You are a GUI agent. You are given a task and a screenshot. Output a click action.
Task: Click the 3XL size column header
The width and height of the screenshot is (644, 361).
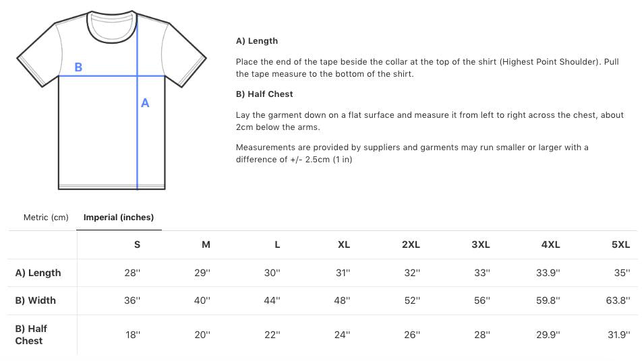(481, 245)
